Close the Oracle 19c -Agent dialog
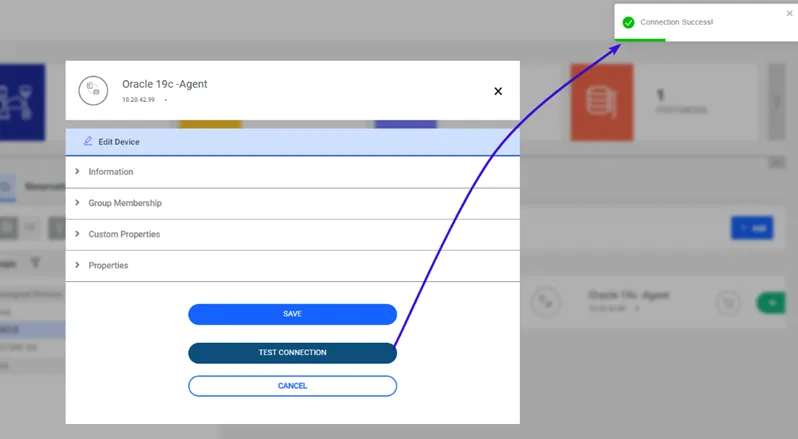The image size is (798, 439). (x=498, y=91)
